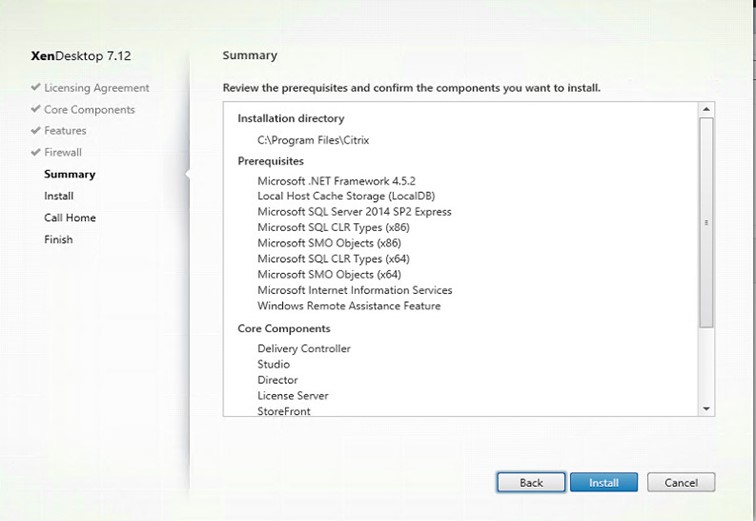Select the Summary step in sidebar
The height and width of the screenshot is (521, 756).
click(x=69, y=174)
